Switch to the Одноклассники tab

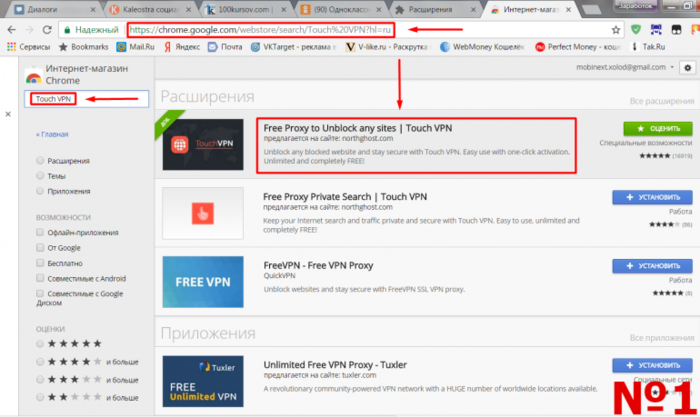340,9
